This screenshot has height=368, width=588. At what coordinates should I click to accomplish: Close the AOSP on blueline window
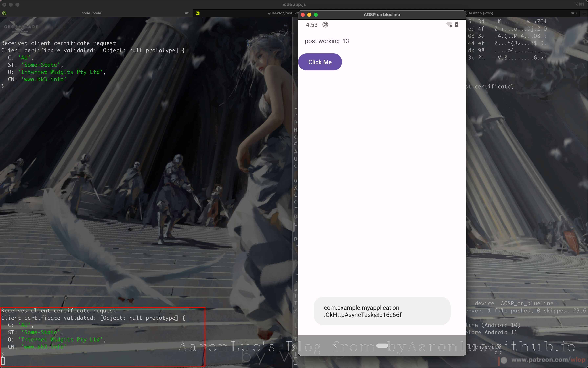click(303, 15)
